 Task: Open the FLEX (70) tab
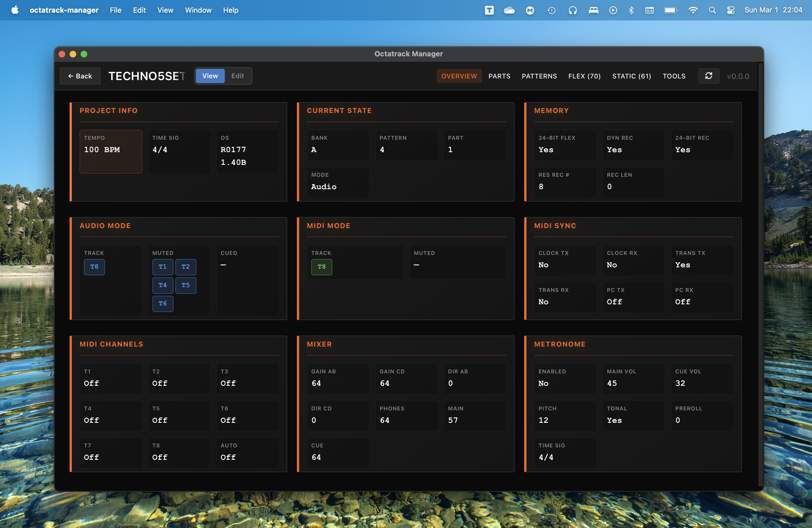pos(584,76)
